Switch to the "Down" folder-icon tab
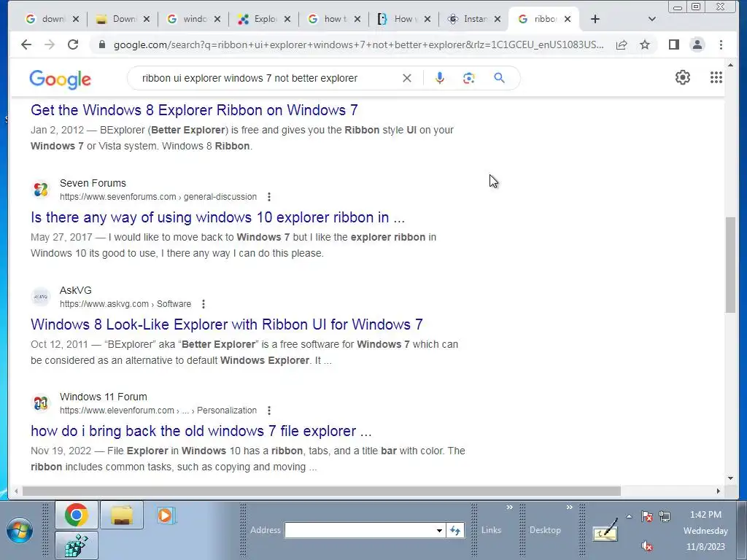This screenshot has width=747, height=560. [x=117, y=19]
